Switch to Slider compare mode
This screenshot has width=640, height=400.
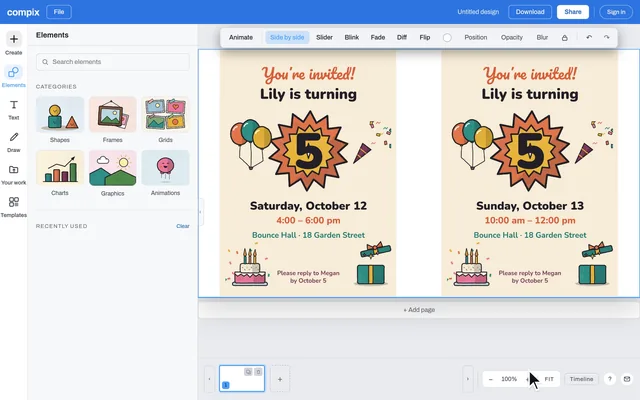click(x=324, y=38)
